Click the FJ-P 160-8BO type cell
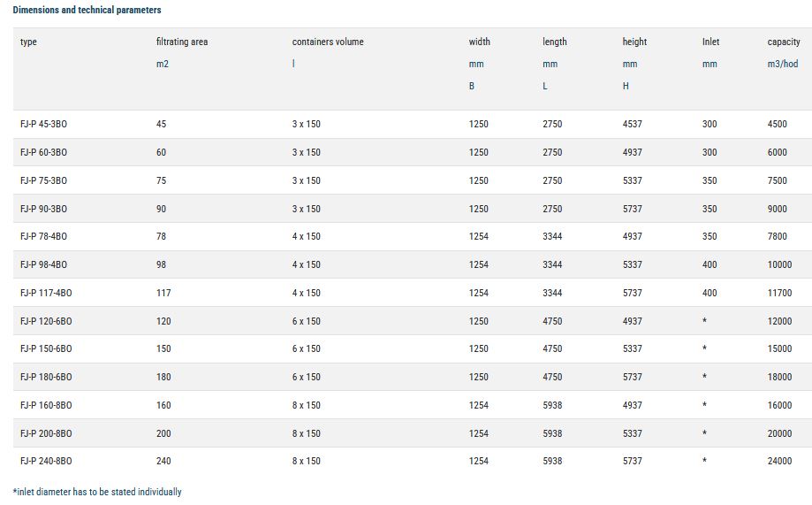The width and height of the screenshot is (812, 505). point(46,405)
